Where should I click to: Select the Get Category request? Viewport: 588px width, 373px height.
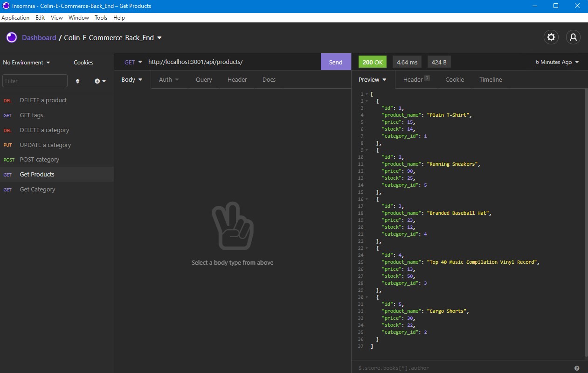[57, 189]
